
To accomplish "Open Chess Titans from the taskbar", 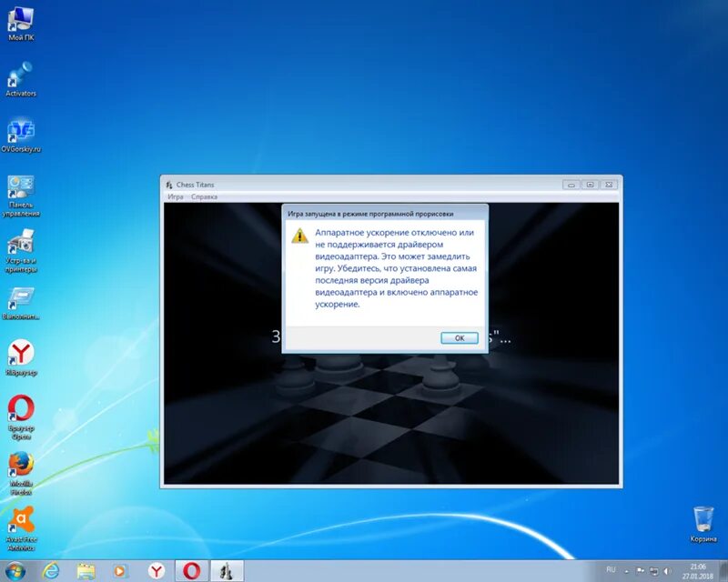I will (225, 571).
